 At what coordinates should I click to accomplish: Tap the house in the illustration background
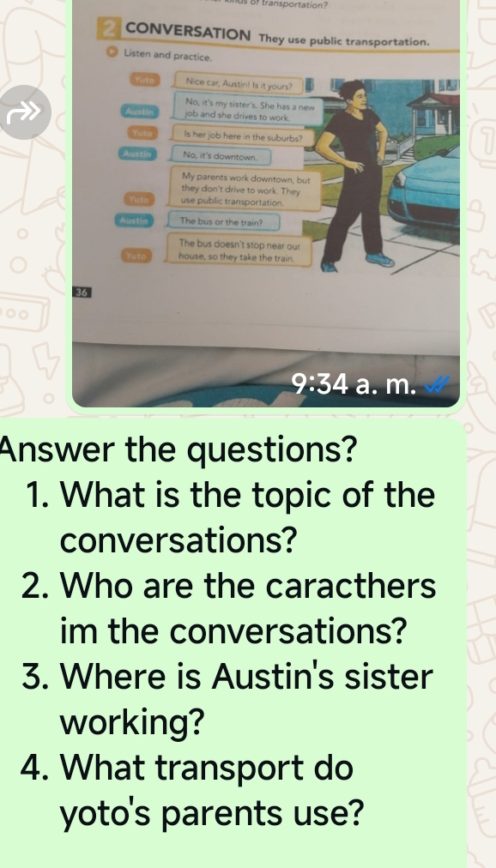click(433, 113)
